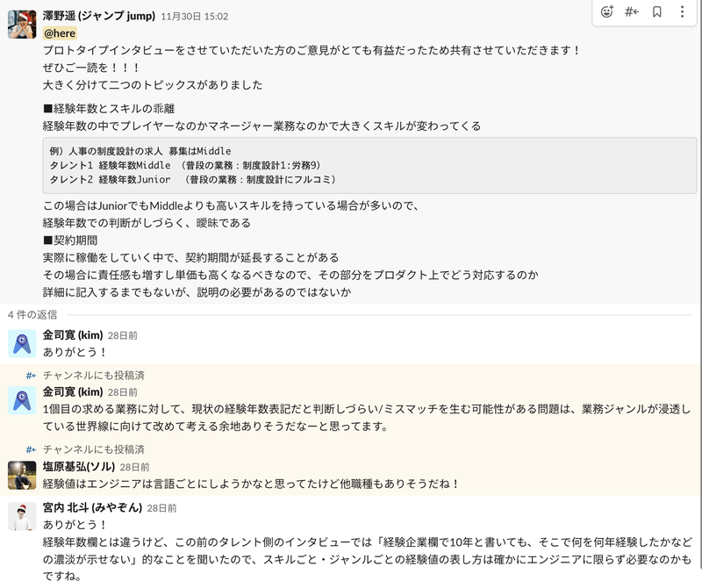
Task: Click the share-to-channel hash icon in the message toolbar
Action: pyautogui.click(x=632, y=12)
